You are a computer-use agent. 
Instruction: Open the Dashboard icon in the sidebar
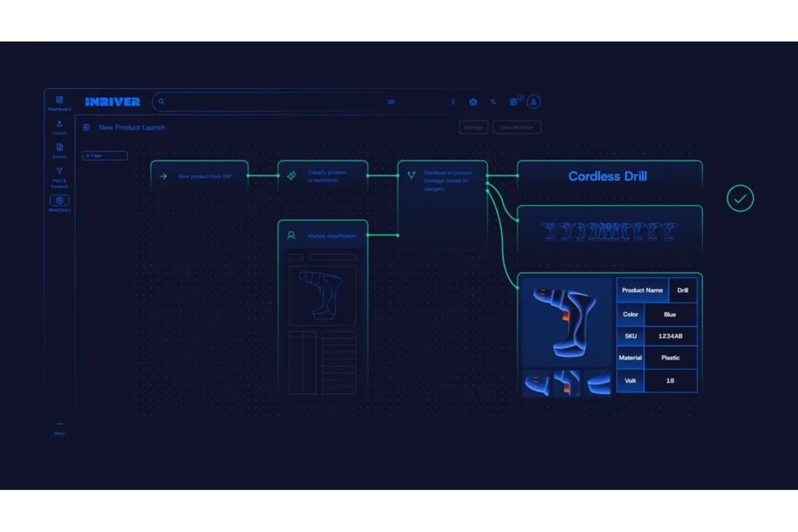tap(59, 100)
